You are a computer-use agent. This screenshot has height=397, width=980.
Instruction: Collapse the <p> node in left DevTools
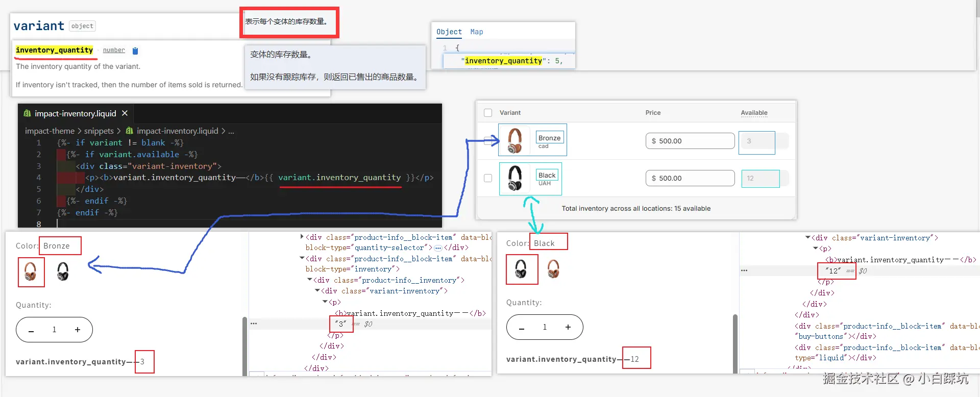pos(325,302)
